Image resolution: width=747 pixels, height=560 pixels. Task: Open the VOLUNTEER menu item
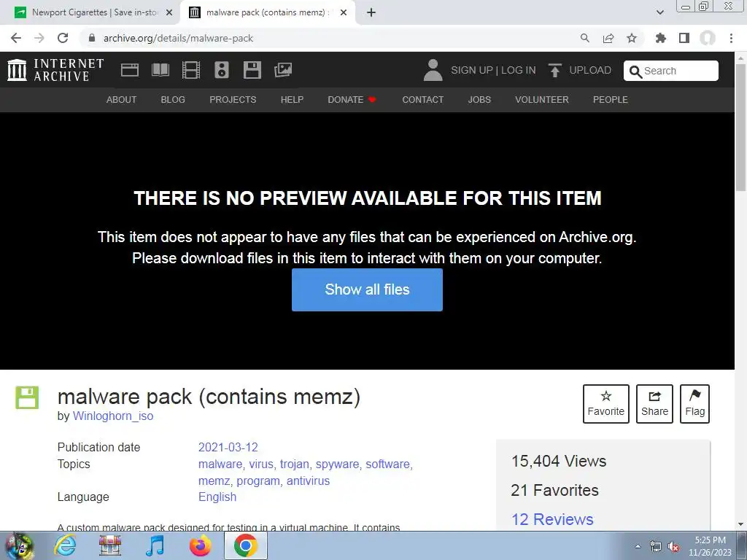(542, 99)
